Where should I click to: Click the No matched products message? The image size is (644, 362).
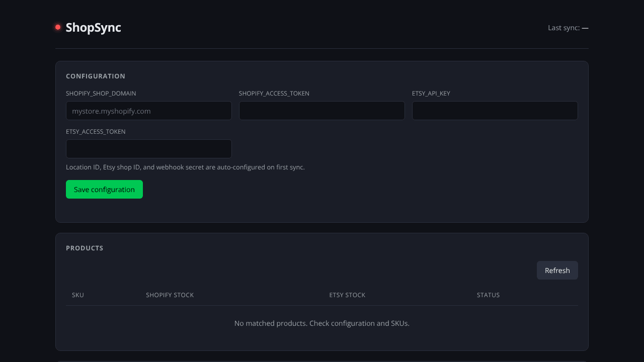tap(322, 323)
